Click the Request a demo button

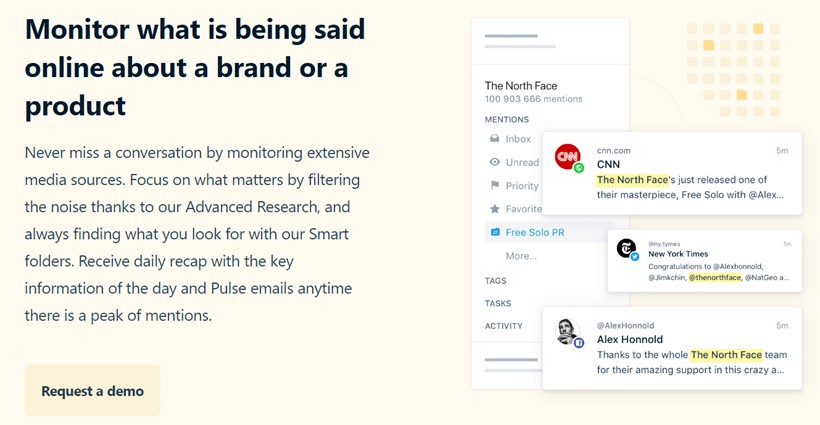tap(93, 390)
